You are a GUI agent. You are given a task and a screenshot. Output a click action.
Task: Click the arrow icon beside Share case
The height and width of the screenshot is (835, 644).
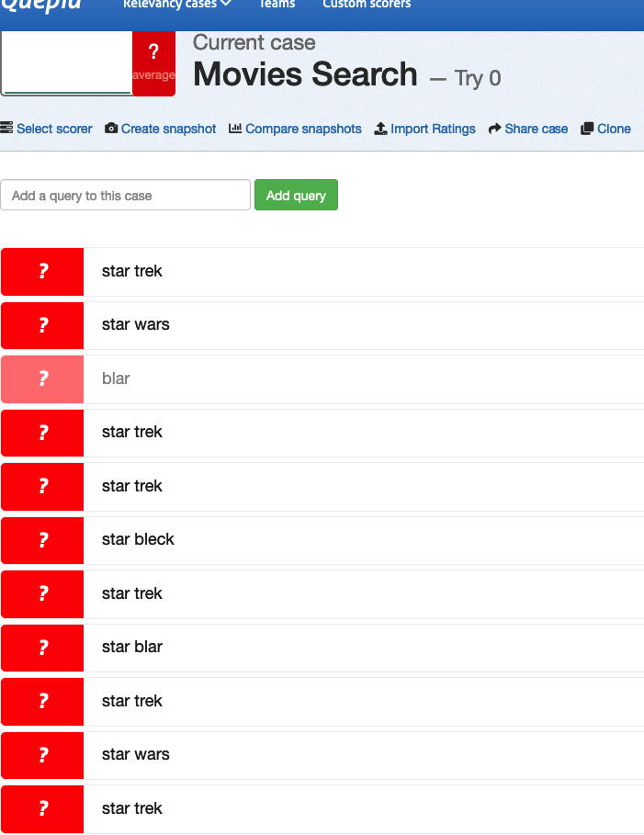click(x=495, y=129)
